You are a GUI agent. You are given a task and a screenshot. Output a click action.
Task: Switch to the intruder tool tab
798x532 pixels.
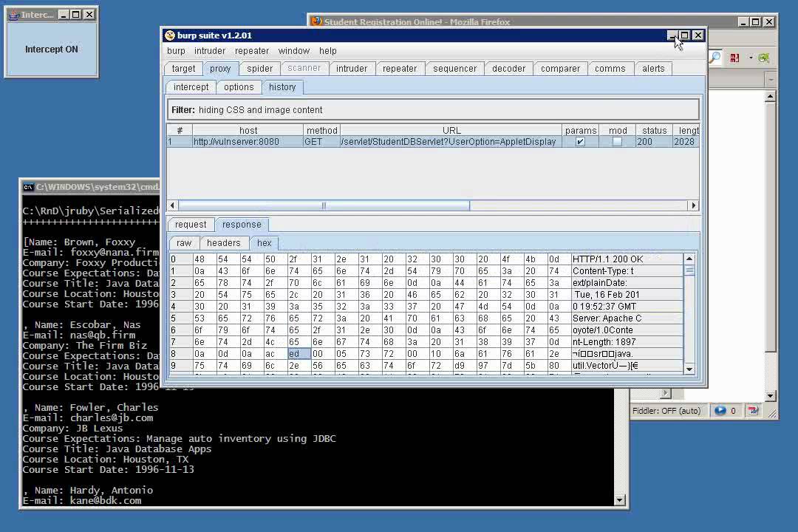pyautogui.click(x=352, y=69)
